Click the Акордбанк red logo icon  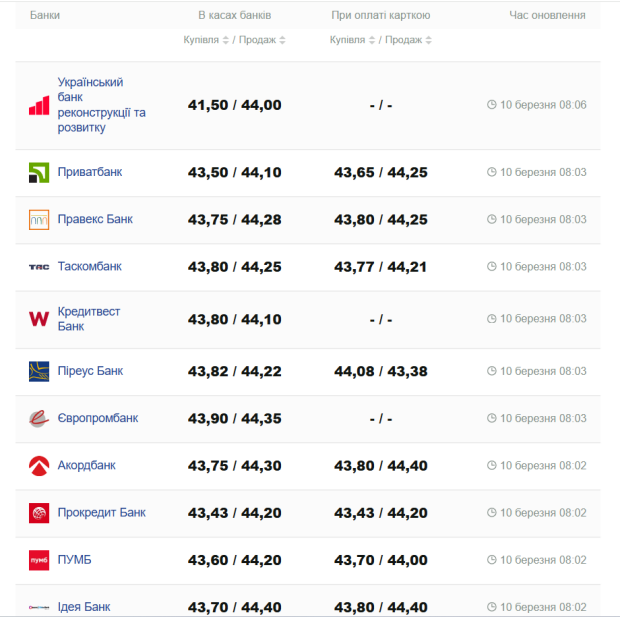point(39,465)
